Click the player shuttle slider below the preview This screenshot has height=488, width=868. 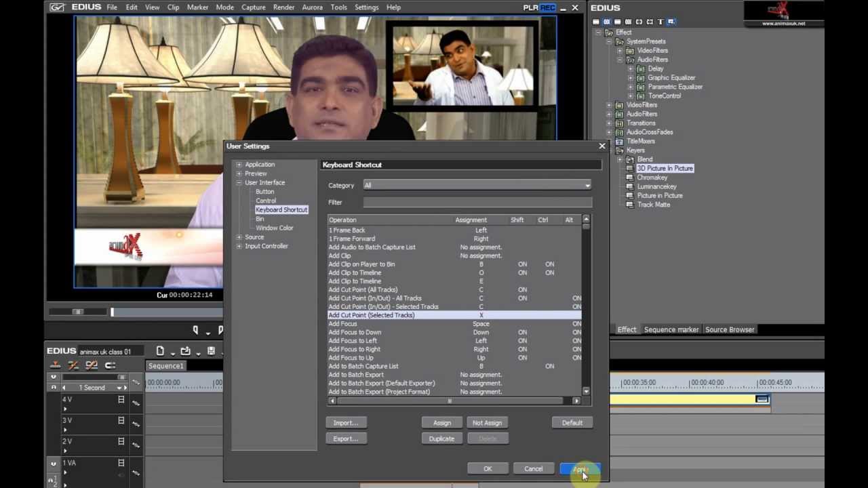[x=77, y=312]
